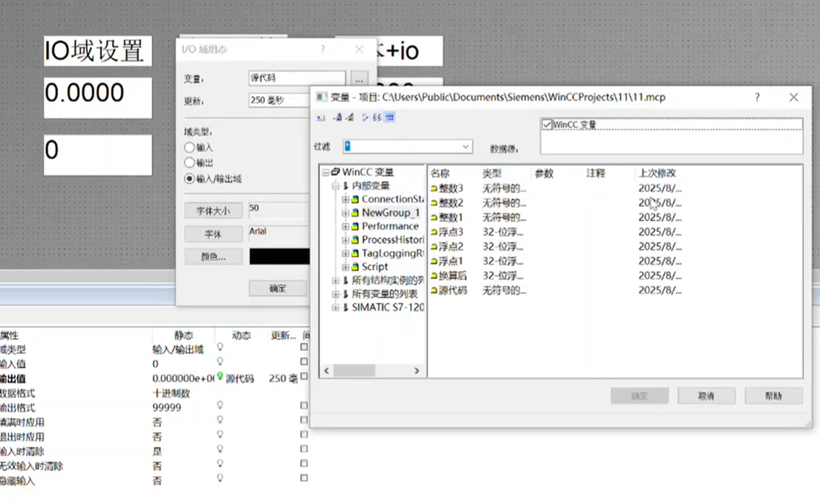Select the 输出 field type radio button

click(x=189, y=163)
